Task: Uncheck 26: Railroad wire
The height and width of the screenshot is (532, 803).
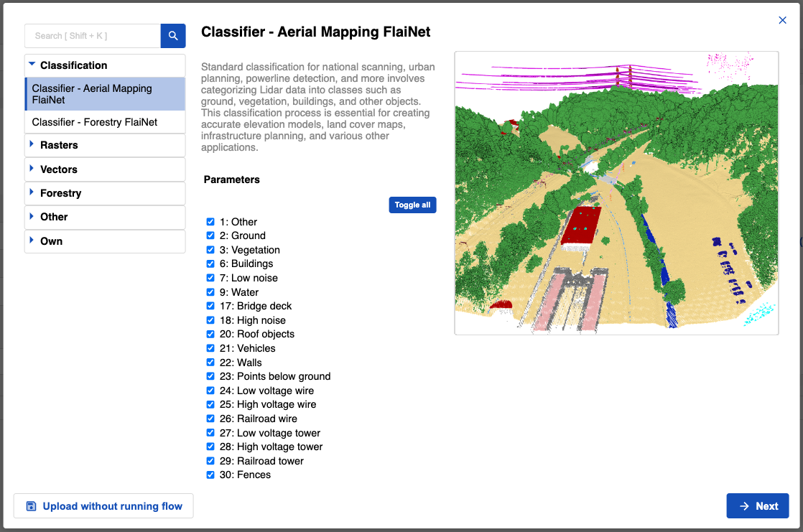Action: [210, 419]
